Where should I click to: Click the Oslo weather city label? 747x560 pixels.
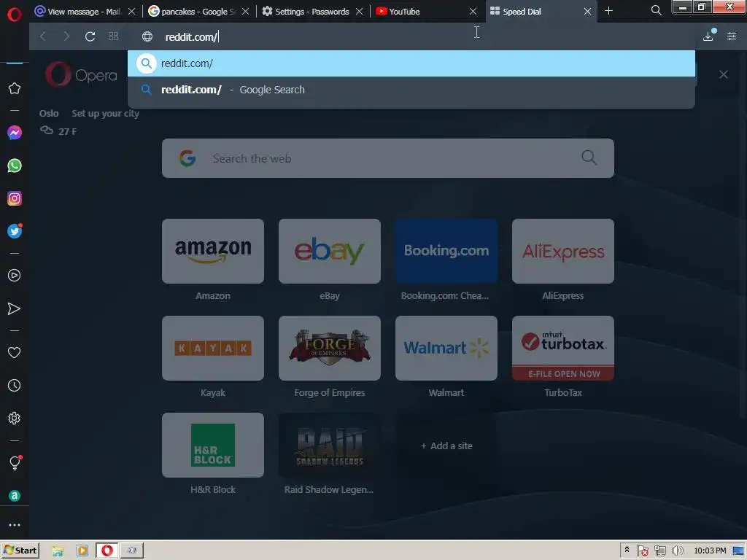coord(49,113)
